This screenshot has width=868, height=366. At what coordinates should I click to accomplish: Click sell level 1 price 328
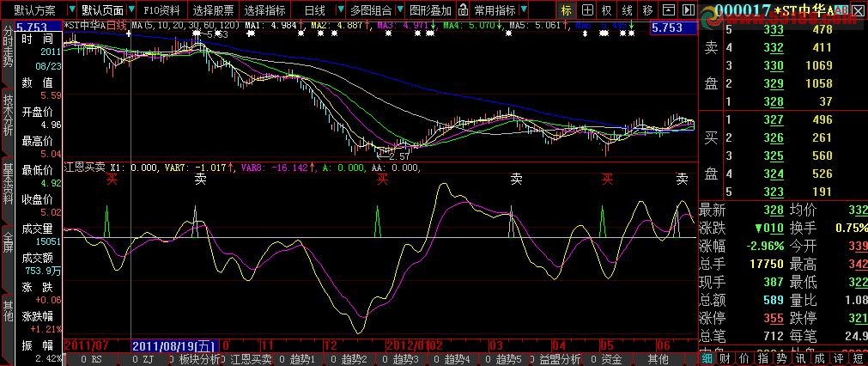pos(774,101)
